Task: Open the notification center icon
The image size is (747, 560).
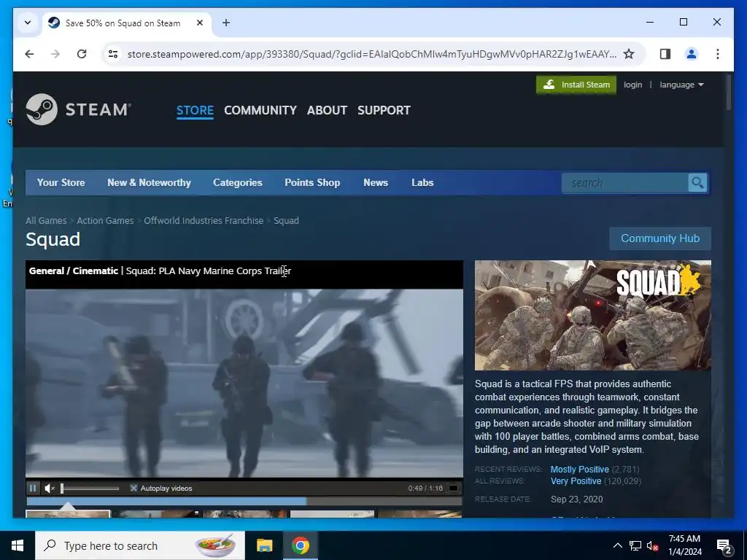Action: tap(724, 546)
